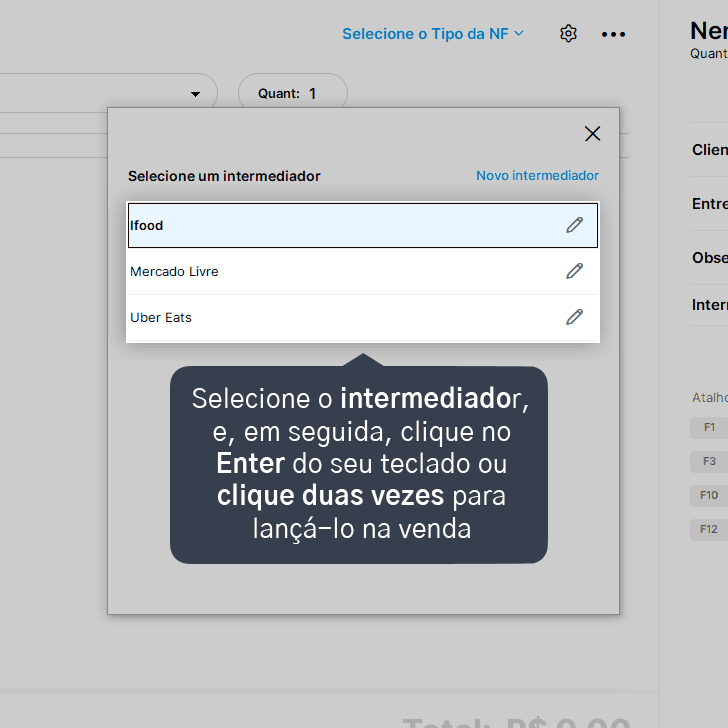The height and width of the screenshot is (728, 728).
Task: Select the Ifood row
Action: 363,225
